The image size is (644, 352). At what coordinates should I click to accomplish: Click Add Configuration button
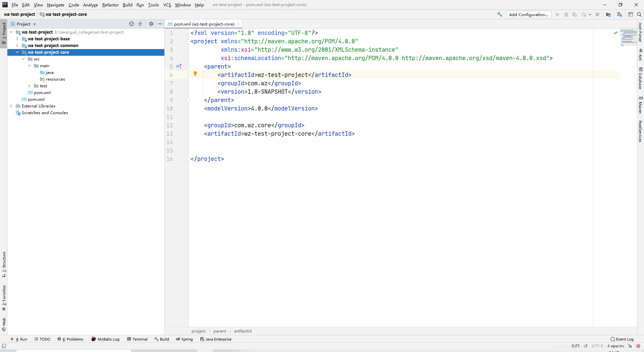pyautogui.click(x=529, y=14)
